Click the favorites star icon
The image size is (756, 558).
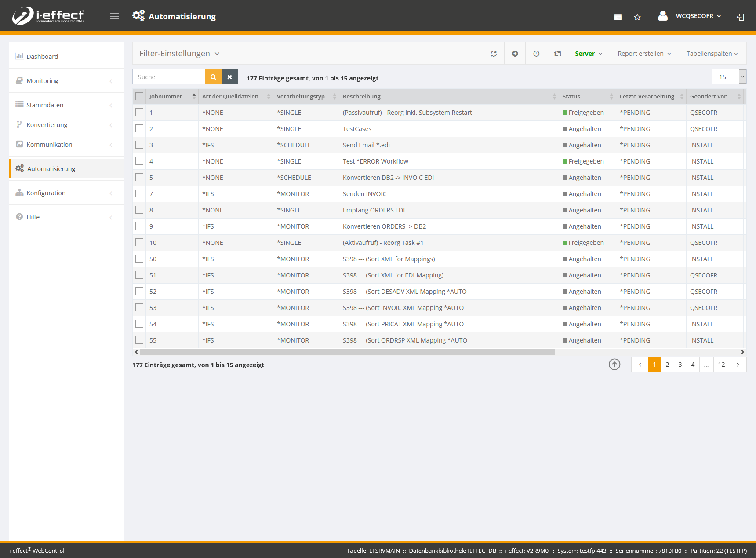[x=637, y=17]
